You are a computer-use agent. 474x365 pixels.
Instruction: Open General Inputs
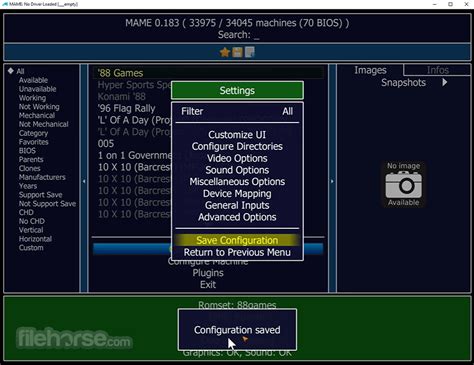point(237,205)
